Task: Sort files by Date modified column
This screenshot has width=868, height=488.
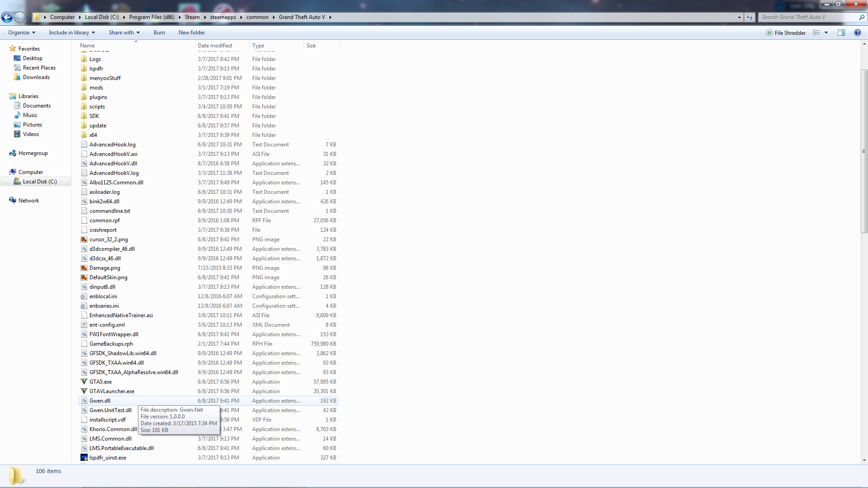Action: 215,46
